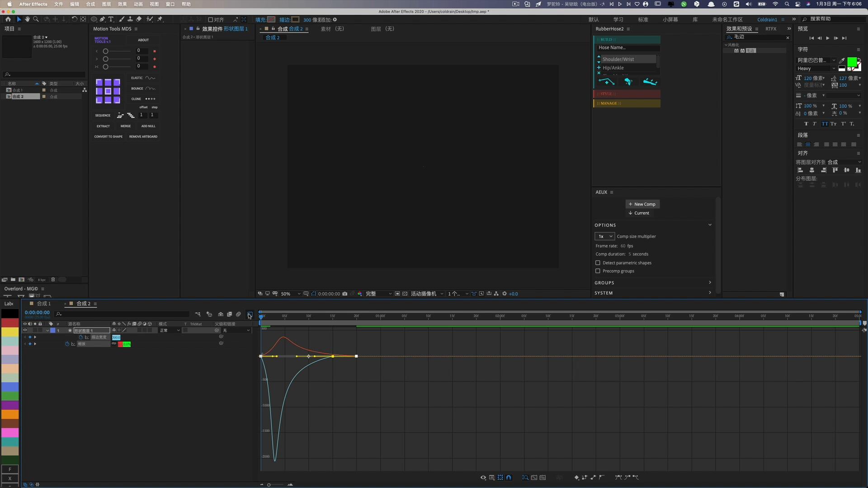The height and width of the screenshot is (488, 868).
Task: Toggle the 对齐 snapping checkbox
Action: [210, 19]
